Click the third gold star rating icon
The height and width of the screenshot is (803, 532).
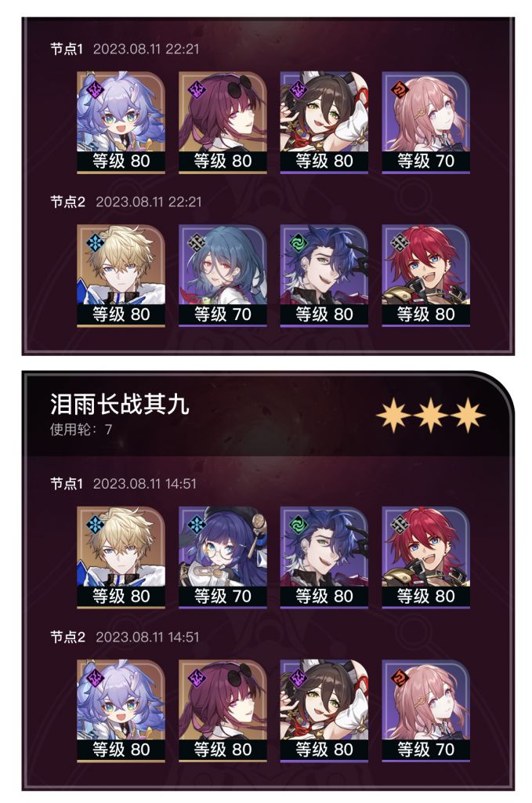[x=467, y=414]
